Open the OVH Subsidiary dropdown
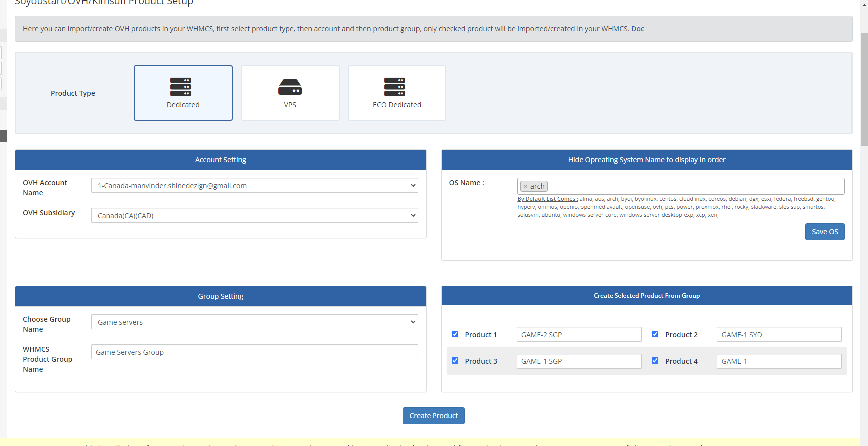 click(x=255, y=216)
